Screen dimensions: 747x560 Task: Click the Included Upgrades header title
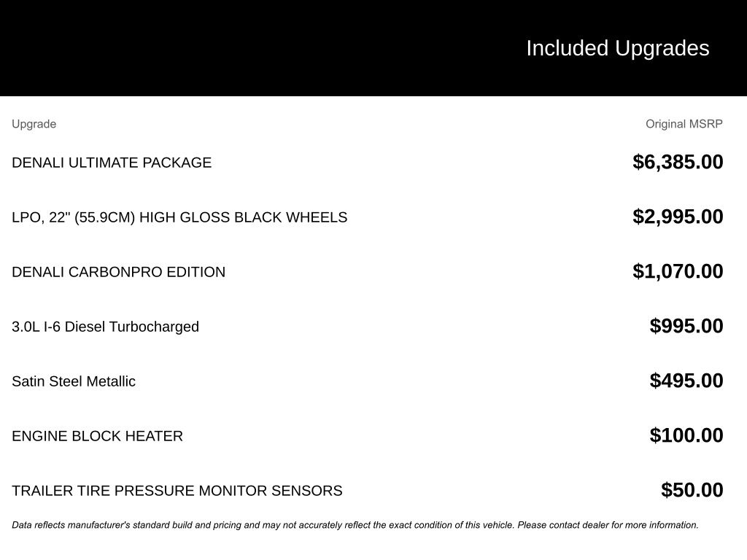[617, 49]
